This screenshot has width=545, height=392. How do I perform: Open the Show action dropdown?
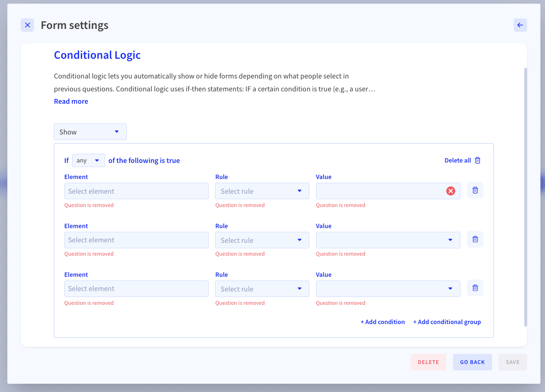(x=90, y=132)
